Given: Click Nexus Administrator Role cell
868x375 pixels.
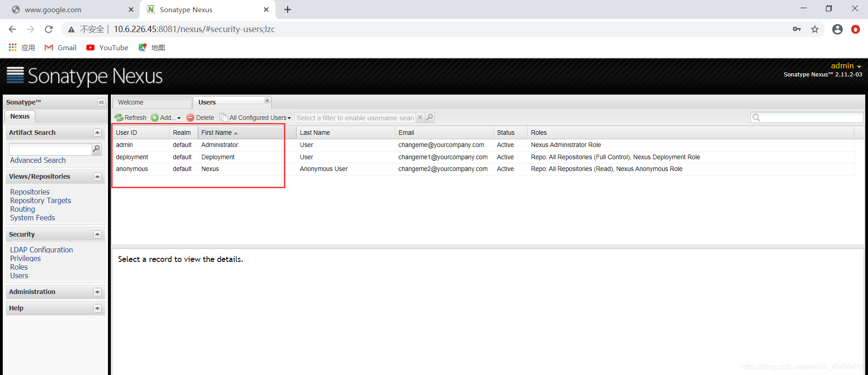Looking at the screenshot, I should coord(566,145).
